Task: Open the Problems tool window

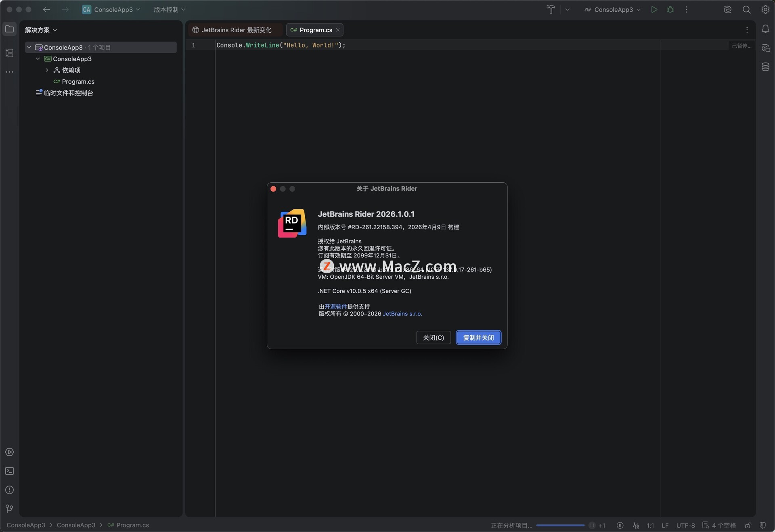Action: 9,490
